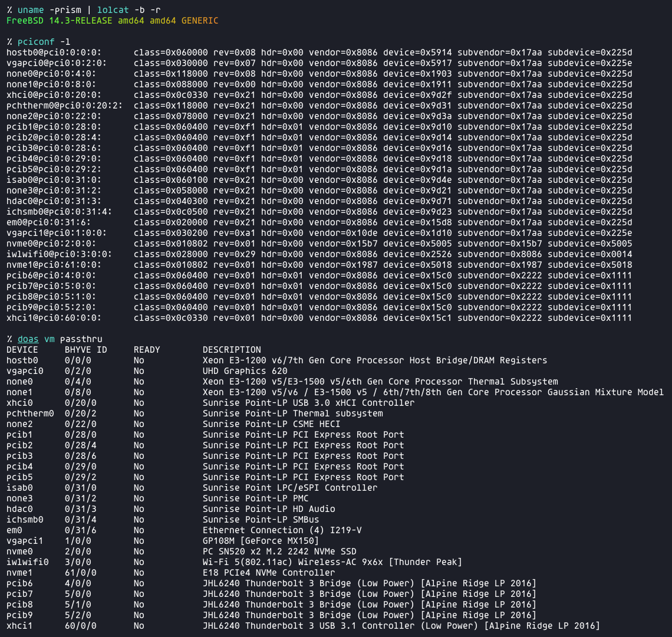Click 'Sunrise Point-LP CSME HECI' description

pos(271,424)
